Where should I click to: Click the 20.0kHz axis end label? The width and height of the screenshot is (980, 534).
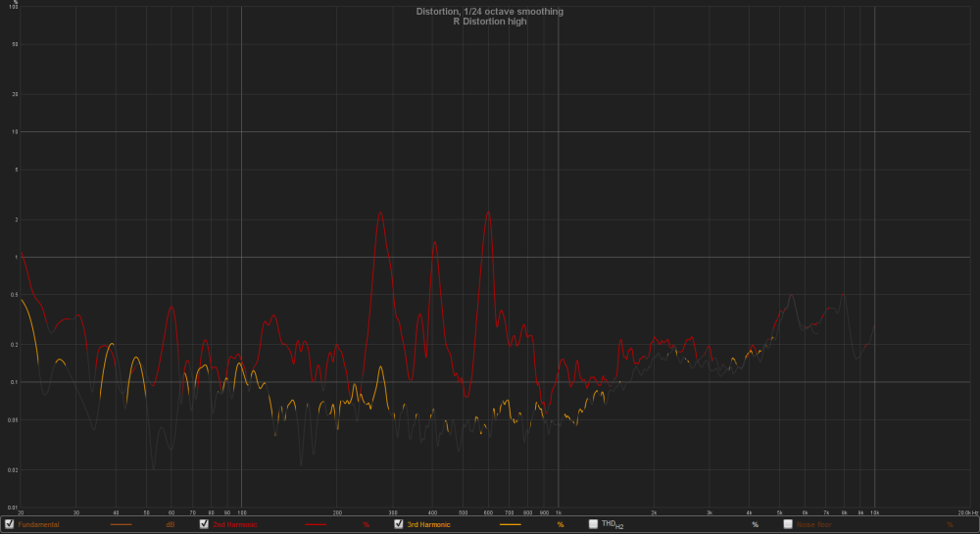[967, 512]
